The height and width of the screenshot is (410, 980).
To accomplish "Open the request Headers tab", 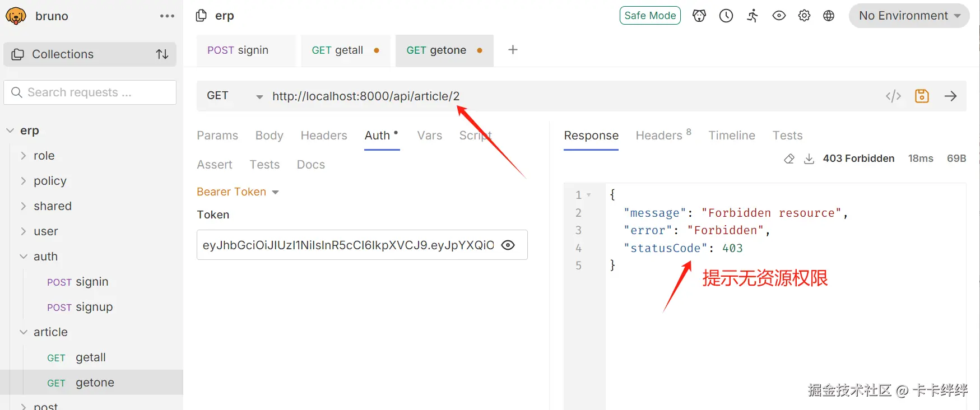I will 324,136.
